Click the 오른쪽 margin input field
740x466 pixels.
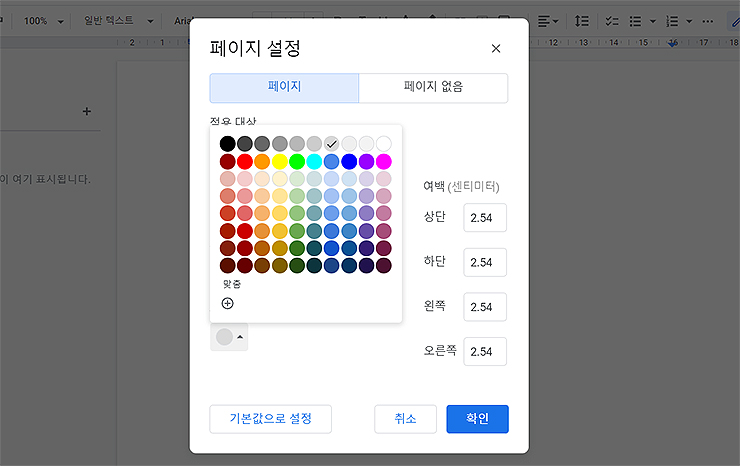[485, 351]
